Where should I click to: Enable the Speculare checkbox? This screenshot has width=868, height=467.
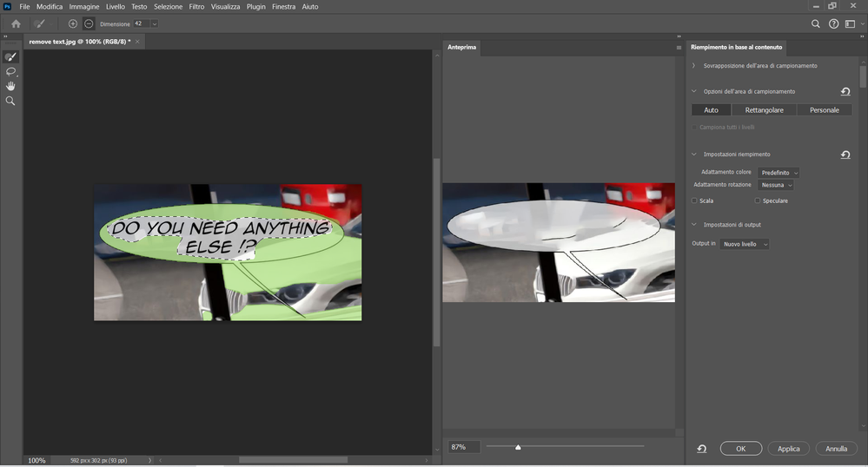[758, 201]
